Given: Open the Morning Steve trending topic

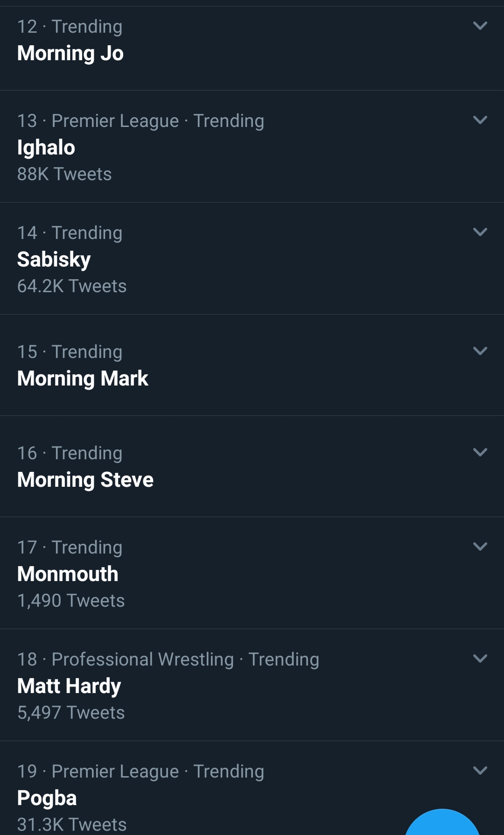Looking at the screenshot, I should [x=85, y=480].
